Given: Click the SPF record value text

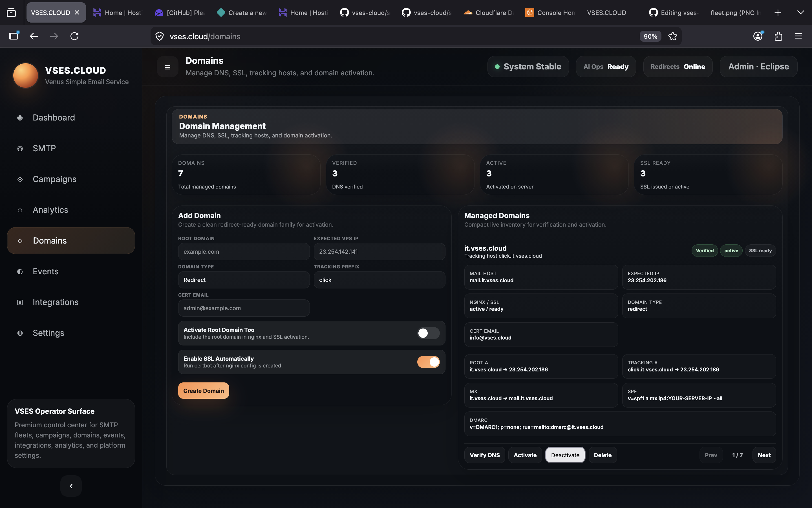Looking at the screenshot, I should 675,398.
